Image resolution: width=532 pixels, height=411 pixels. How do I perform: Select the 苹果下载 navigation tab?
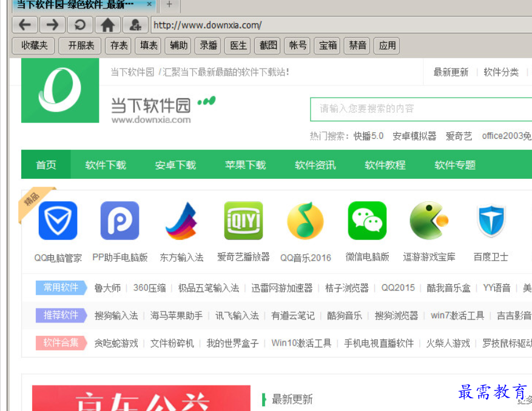pos(246,165)
